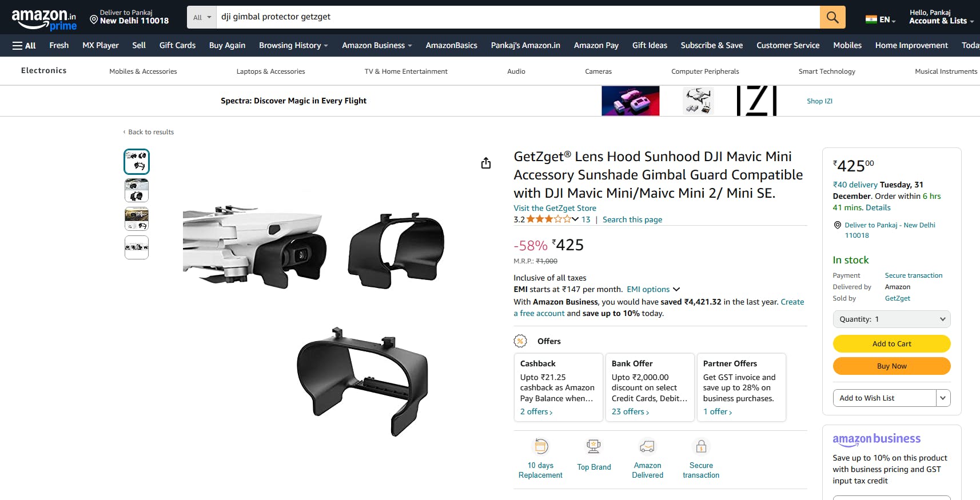The height and width of the screenshot is (500, 980).
Task: Open the Quantity dropdown
Action: (891, 319)
